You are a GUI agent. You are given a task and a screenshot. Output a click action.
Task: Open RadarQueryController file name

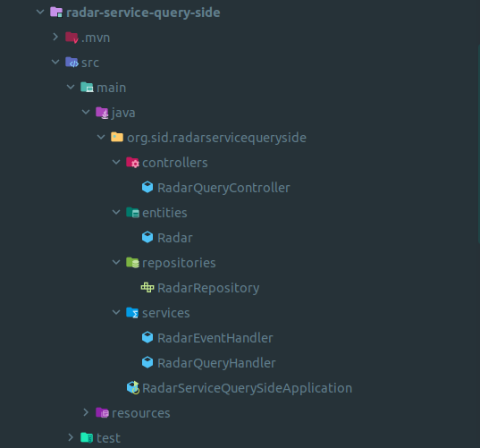coord(223,188)
